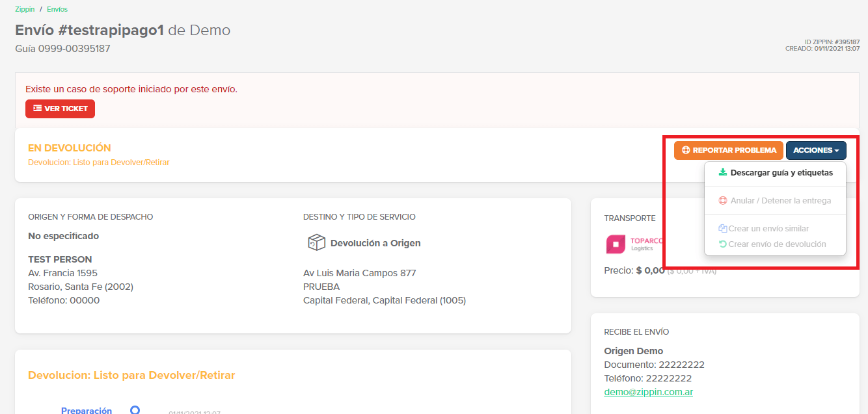868x414 pixels.
Task: Select Descargar guía y etiquetas
Action: coord(775,173)
